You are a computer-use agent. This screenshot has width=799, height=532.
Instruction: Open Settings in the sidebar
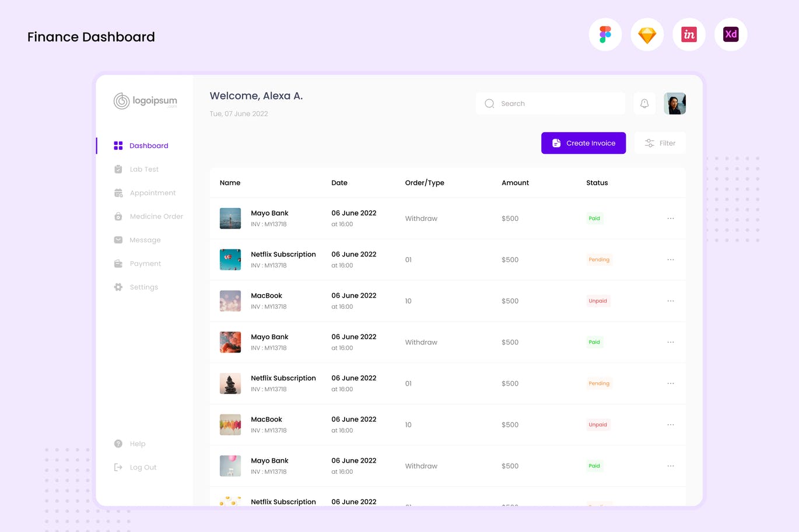pos(145,287)
